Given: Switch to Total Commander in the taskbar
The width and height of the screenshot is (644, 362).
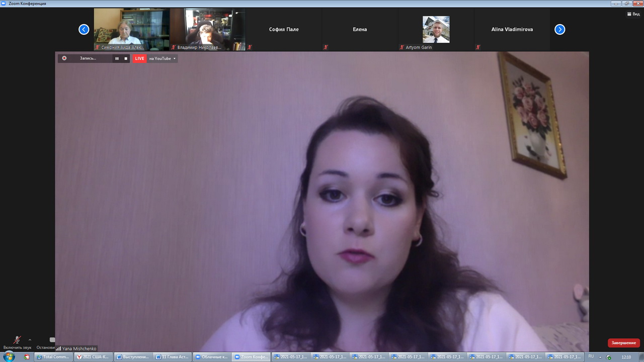Looking at the screenshot, I should (x=53, y=357).
